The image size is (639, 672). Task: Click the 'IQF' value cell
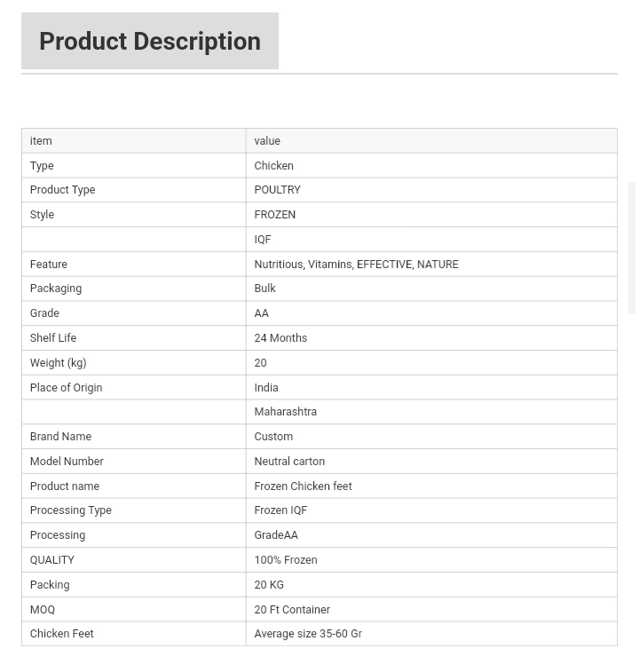point(431,239)
